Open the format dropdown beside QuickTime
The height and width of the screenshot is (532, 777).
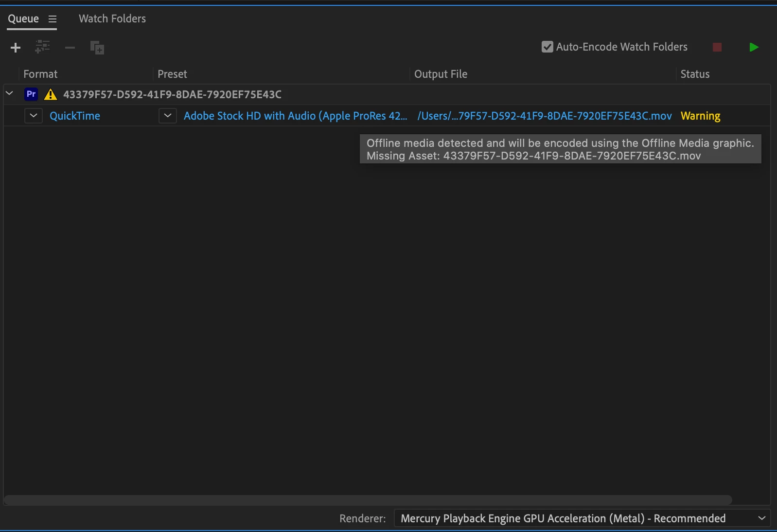(x=34, y=116)
